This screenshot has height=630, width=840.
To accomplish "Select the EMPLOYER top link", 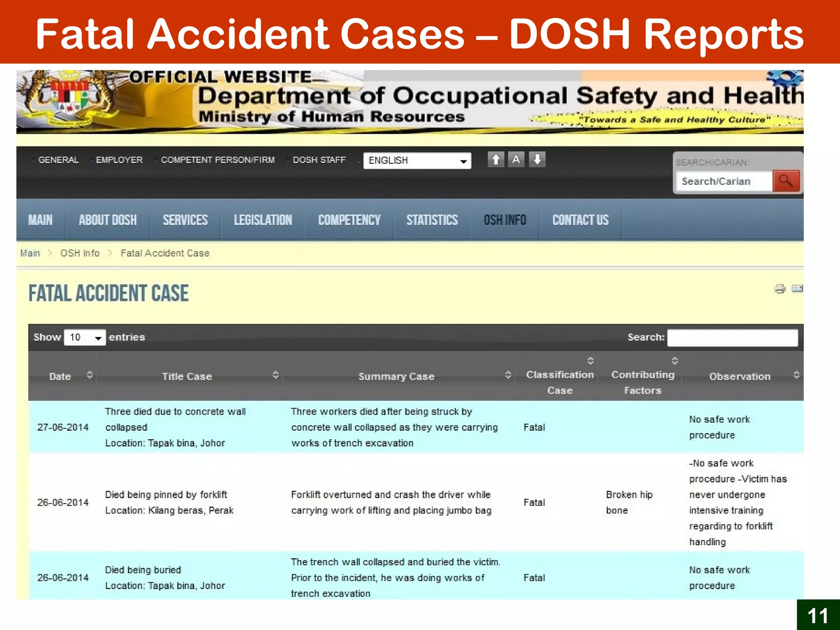I will click(119, 160).
